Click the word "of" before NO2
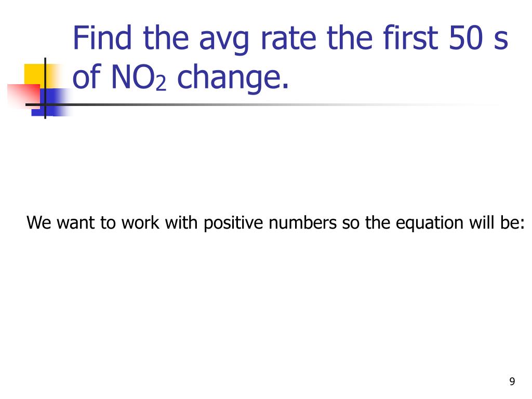532x399 pixels. click(87, 77)
